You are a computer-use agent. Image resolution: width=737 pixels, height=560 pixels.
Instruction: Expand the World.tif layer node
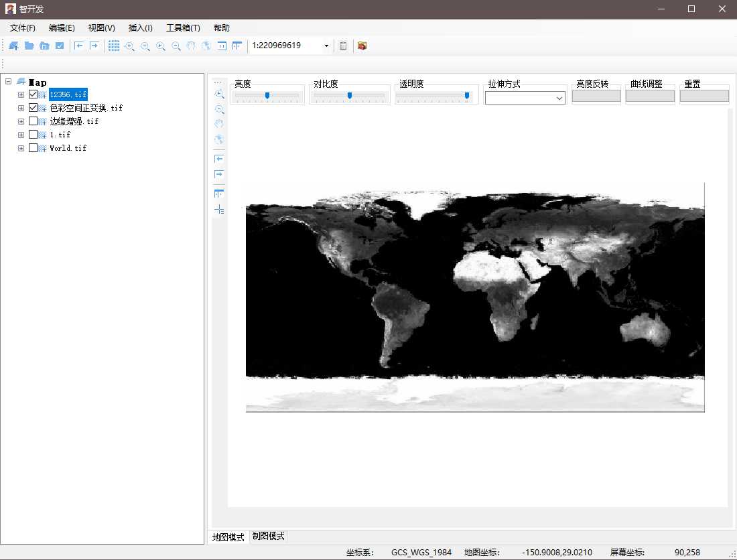click(21, 148)
